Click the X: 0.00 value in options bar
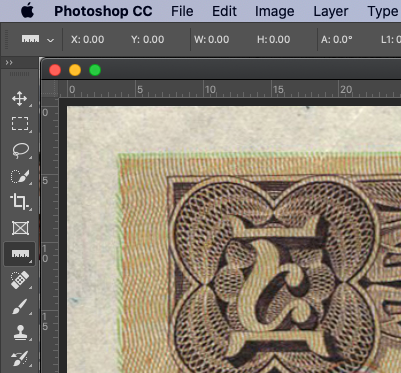This screenshot has width=401, height=373. click(87, 40)
